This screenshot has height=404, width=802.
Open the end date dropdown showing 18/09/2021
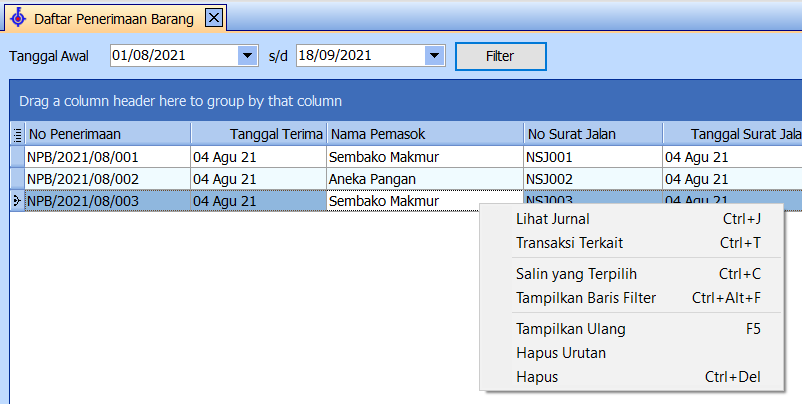click(x=434, y=56)
